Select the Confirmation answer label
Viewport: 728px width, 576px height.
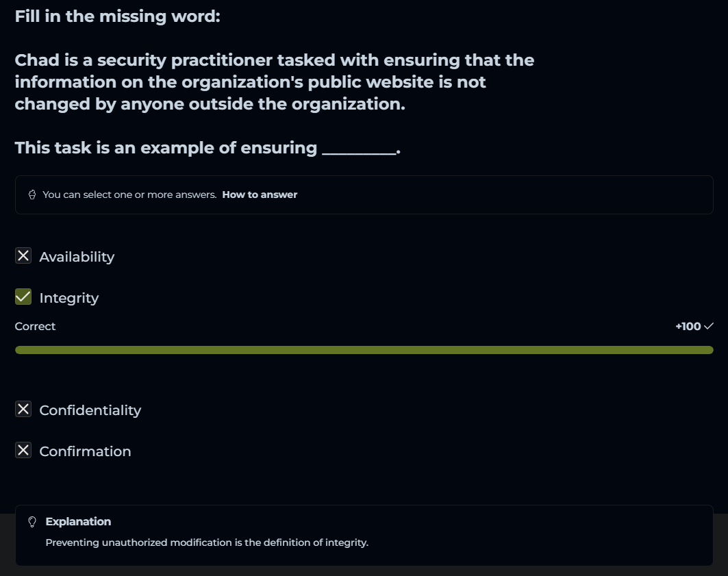[x=85, y=451]
